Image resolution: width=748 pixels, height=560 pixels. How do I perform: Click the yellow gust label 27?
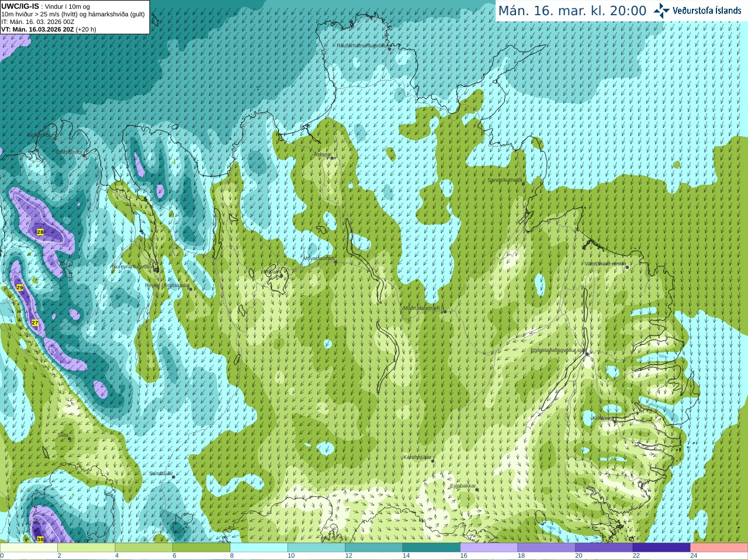[35, 323]
